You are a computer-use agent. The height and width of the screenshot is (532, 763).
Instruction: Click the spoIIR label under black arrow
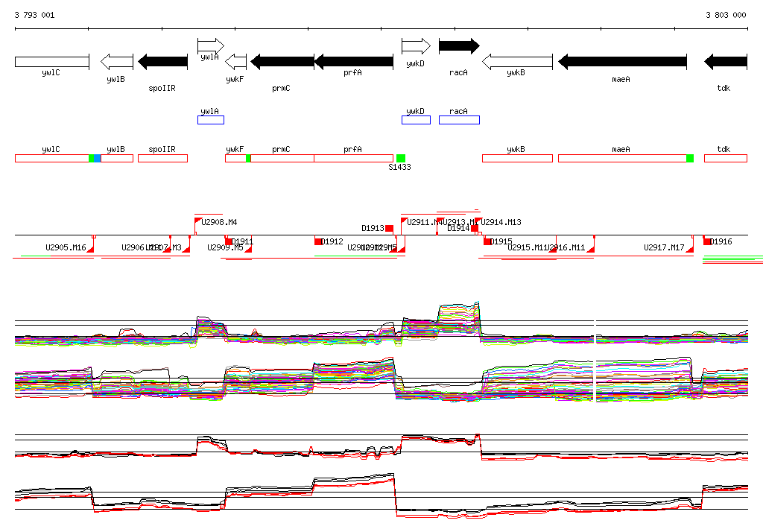(162, 88)
